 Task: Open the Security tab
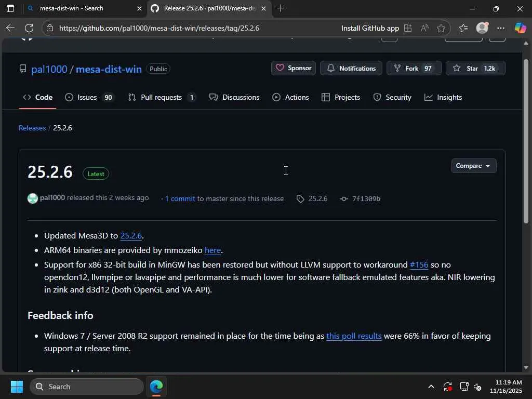[392, 97]
